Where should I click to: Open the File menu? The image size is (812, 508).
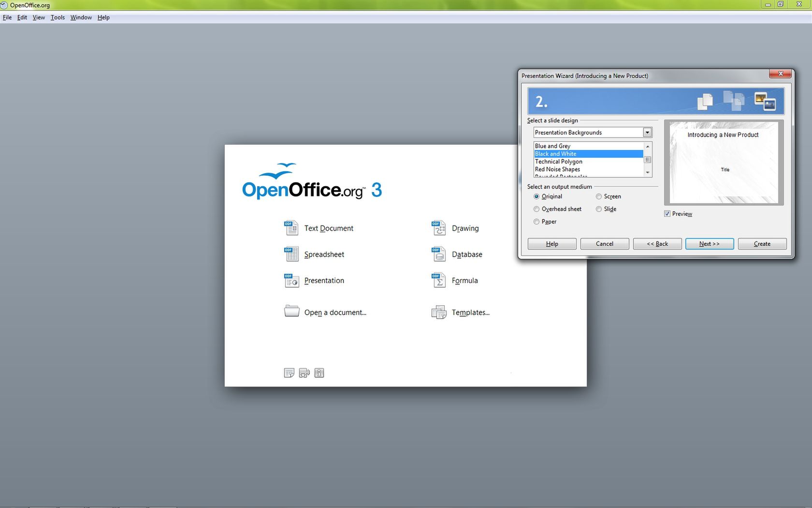(x=7, y=17)
